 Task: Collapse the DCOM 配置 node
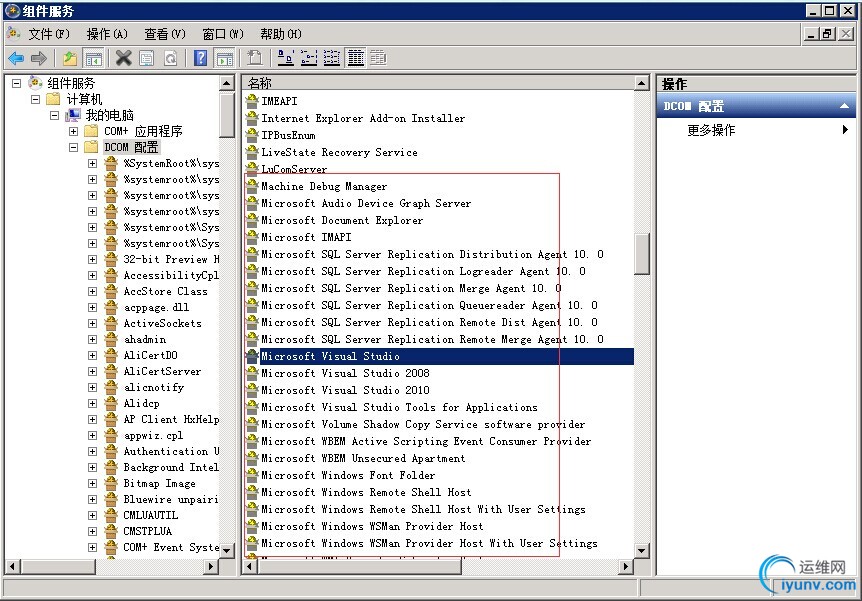(x=73, y=147)
